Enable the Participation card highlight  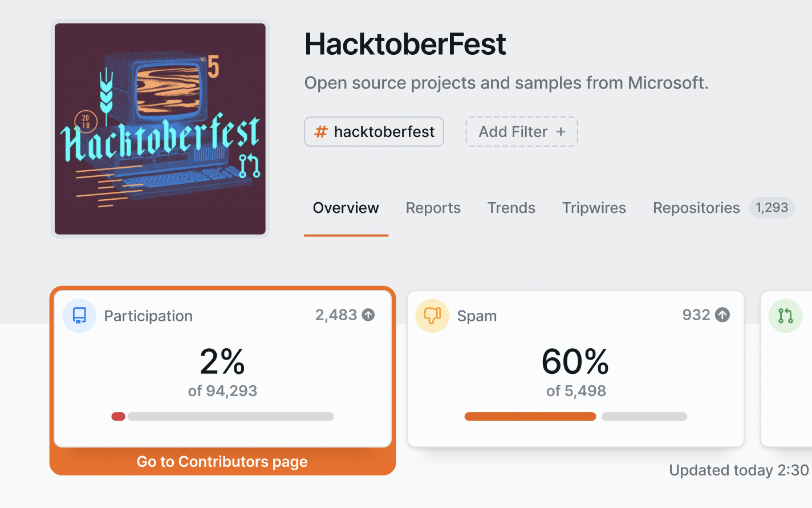pos(222,368)
